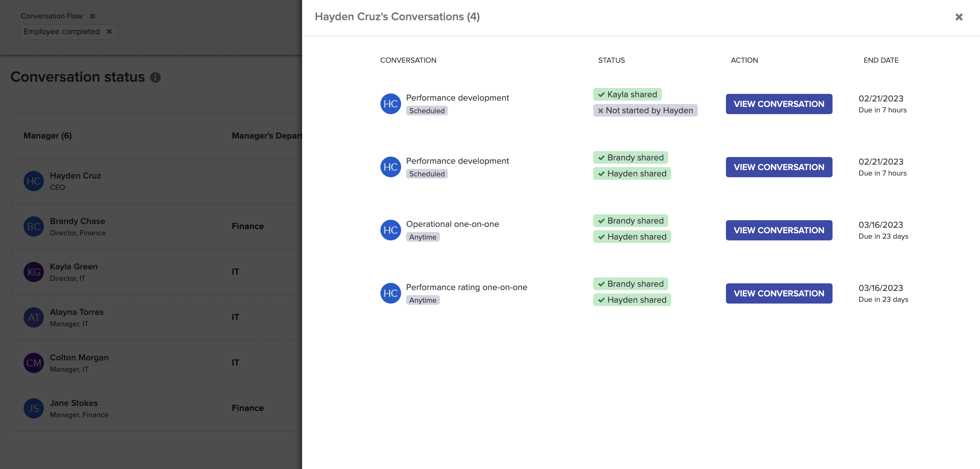Click Jane Stokes JS avatar
The height and width of the screenshot is (469, 980).
click(x=34, y=408)
